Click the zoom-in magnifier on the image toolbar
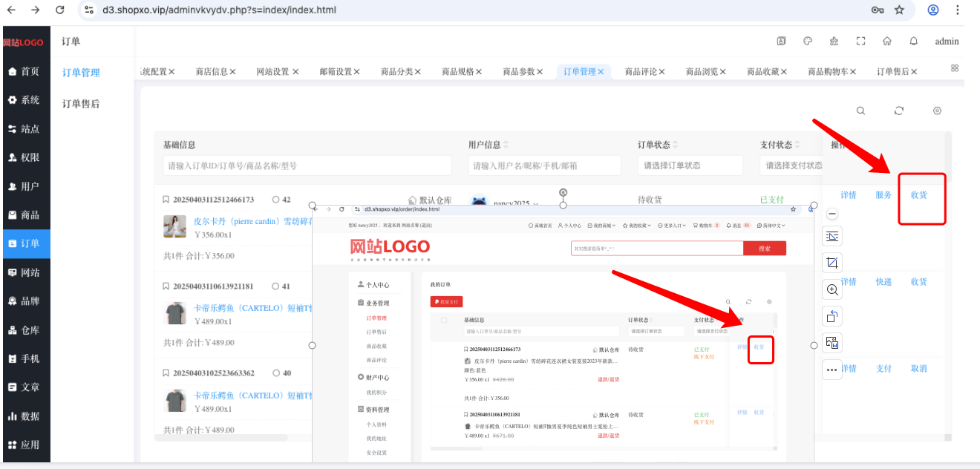The image size is (980, 469). [832, 289]
